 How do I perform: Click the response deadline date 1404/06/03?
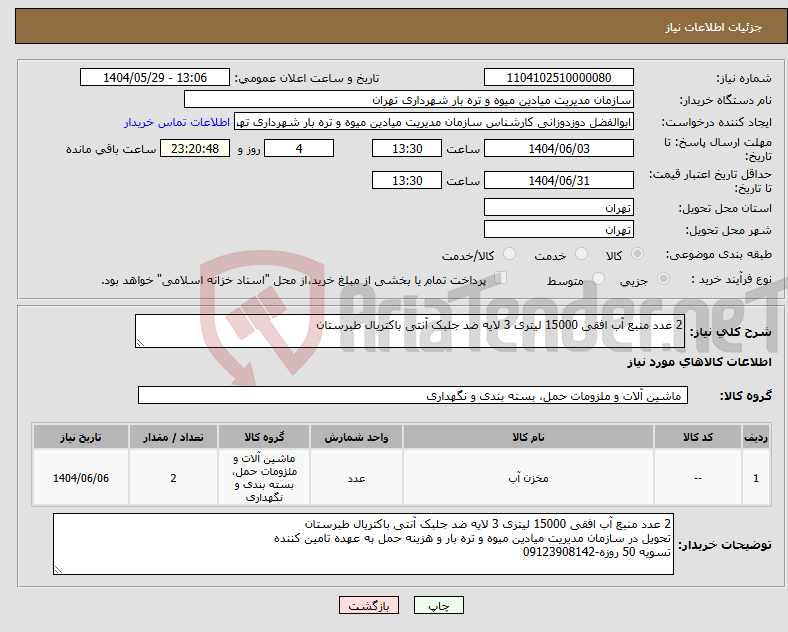(x=559, y=148)
